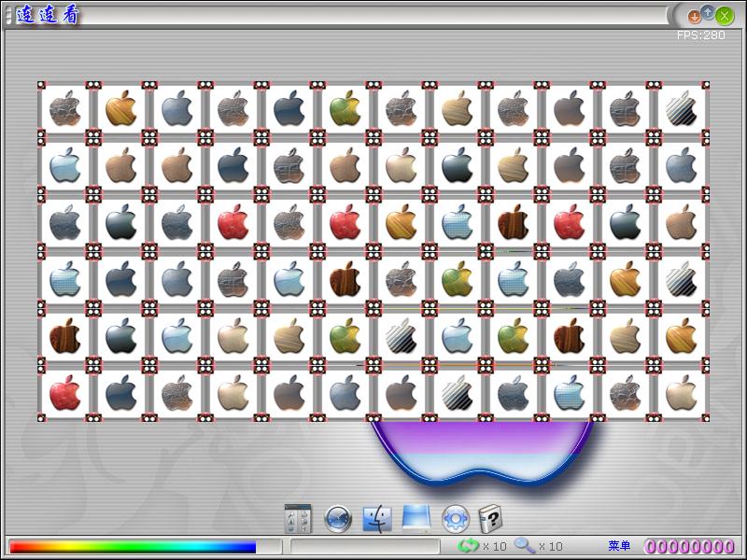
Task: Select the wood-grain apple in row 4, column 6
Action: click(x=345, y=279)
